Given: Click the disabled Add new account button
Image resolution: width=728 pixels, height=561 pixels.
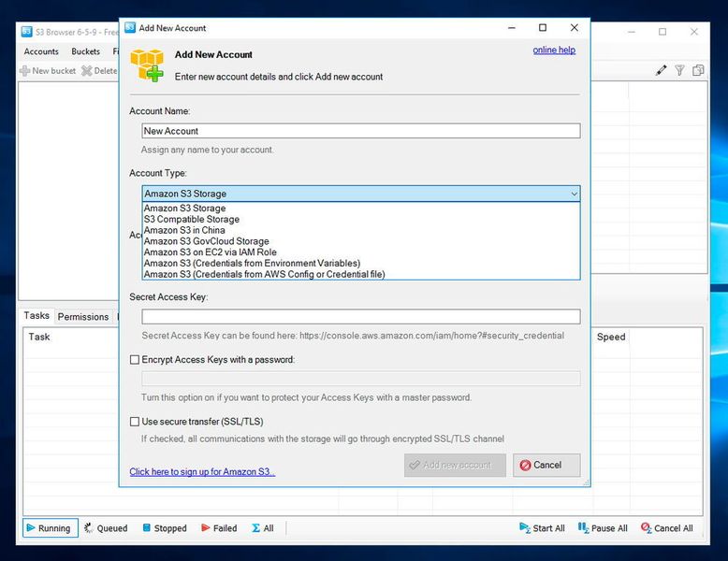Looking at the screenshot, I should 455,465.
